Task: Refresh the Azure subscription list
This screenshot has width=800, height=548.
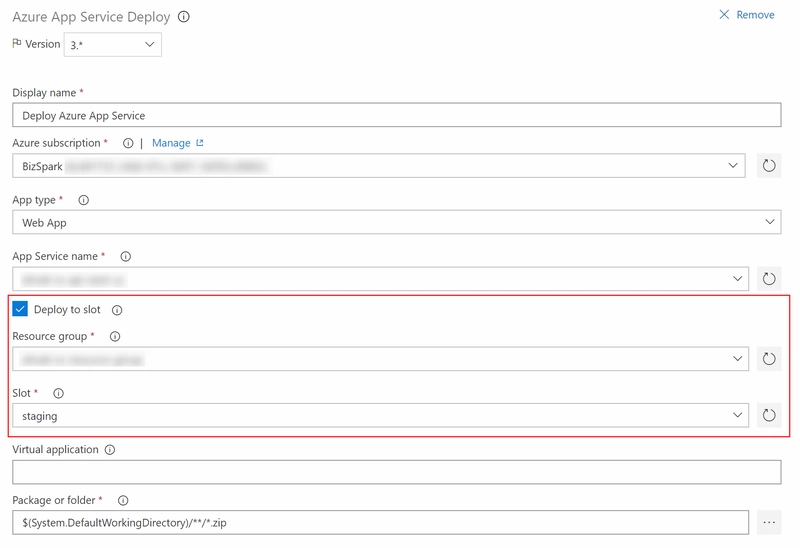Action: pos(769,166)
